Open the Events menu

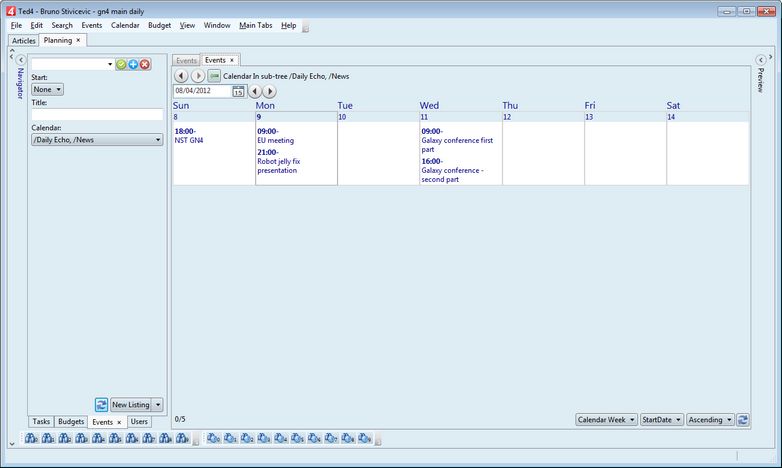click(92, 25)
